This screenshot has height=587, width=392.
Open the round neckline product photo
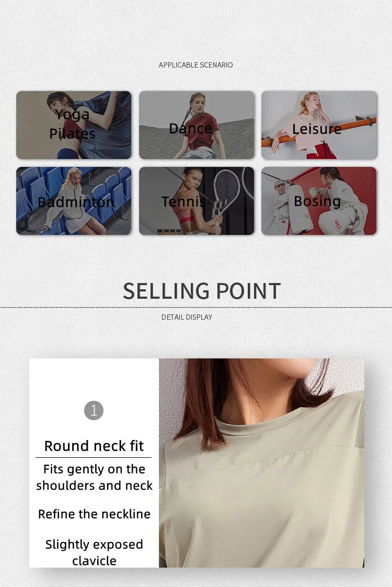[x=261, y=463]
